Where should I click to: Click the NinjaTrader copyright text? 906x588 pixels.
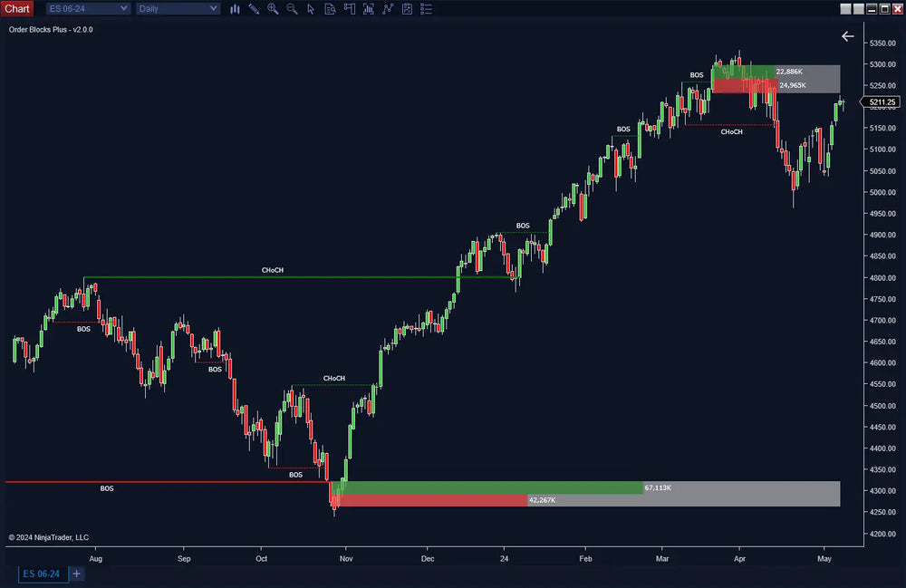click(50, 537)
